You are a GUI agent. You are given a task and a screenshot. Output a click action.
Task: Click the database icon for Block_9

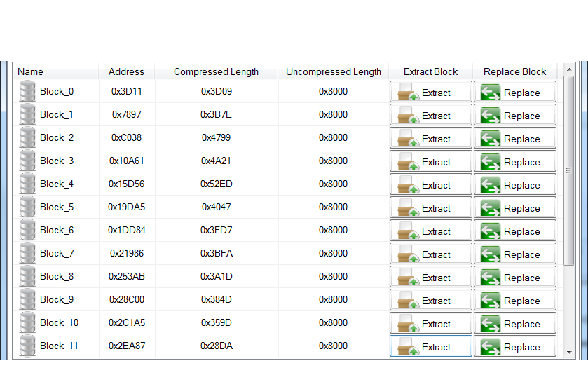click(27, 299)
